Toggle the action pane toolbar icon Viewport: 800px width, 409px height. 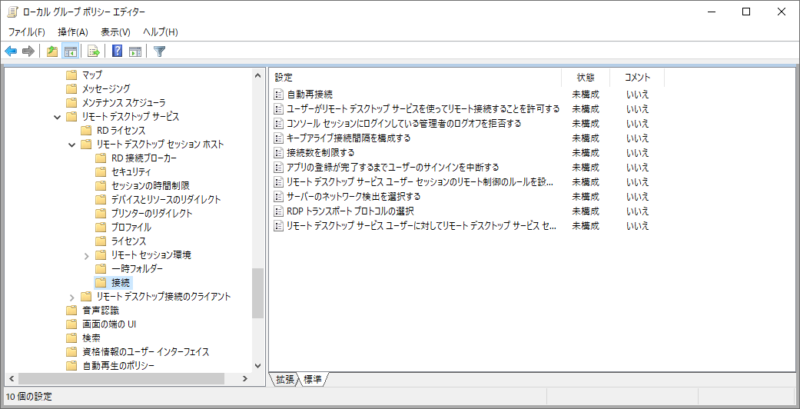pyautogui.click(x=135, y=51)
